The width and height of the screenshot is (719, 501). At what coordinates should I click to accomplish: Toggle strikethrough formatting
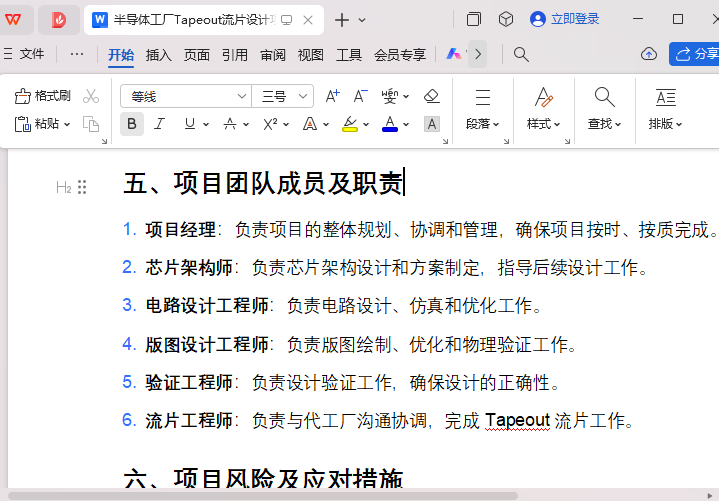[x=230, y=124]
